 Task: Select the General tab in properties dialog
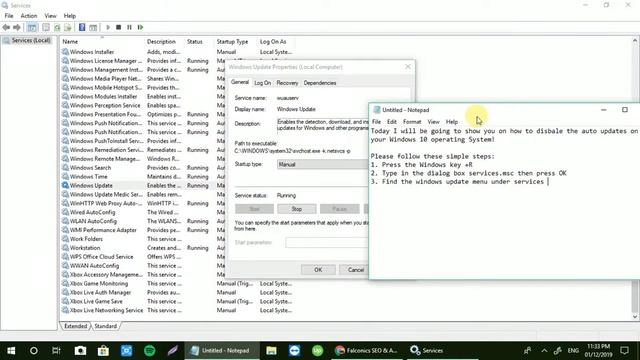240,82
